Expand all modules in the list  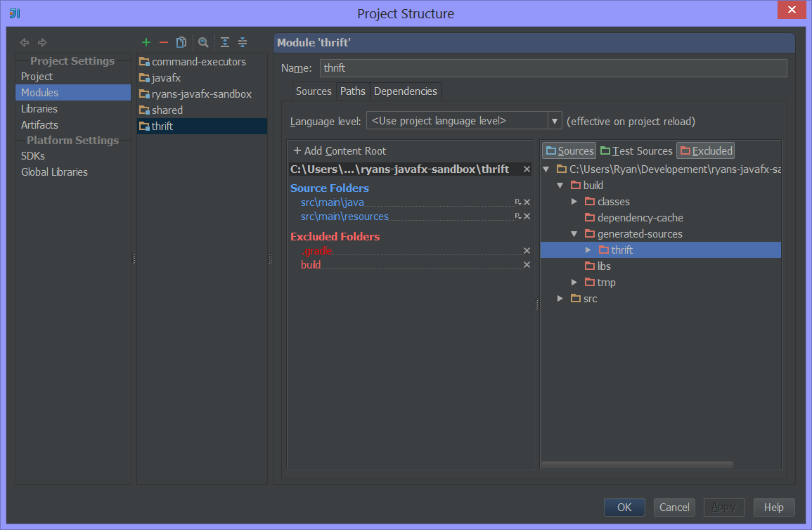click(x=225, y=42)
